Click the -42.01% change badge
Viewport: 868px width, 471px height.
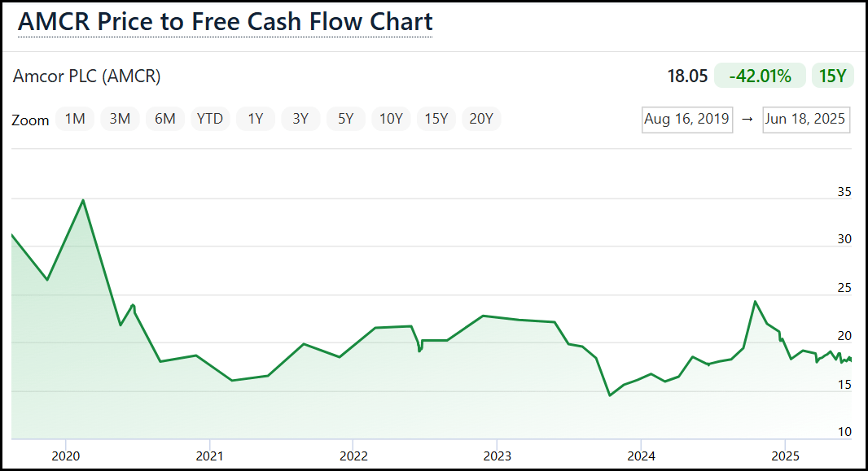(760, 76)
